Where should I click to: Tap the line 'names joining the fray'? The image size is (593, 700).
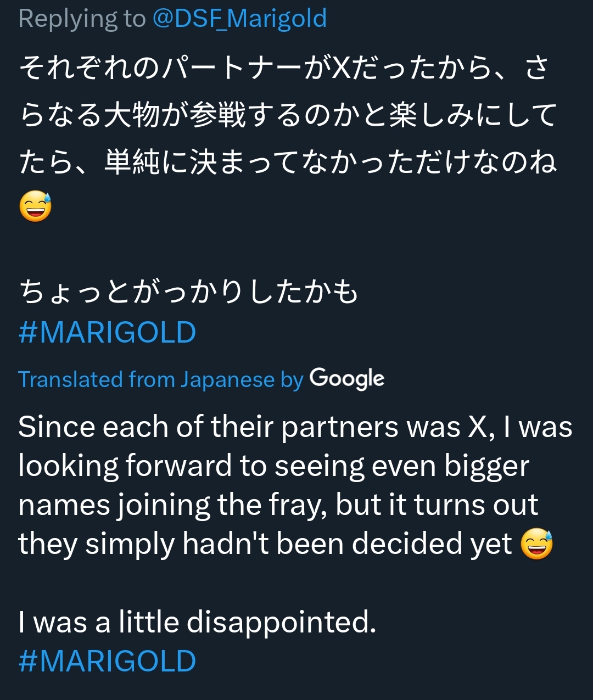pos(278,506)
